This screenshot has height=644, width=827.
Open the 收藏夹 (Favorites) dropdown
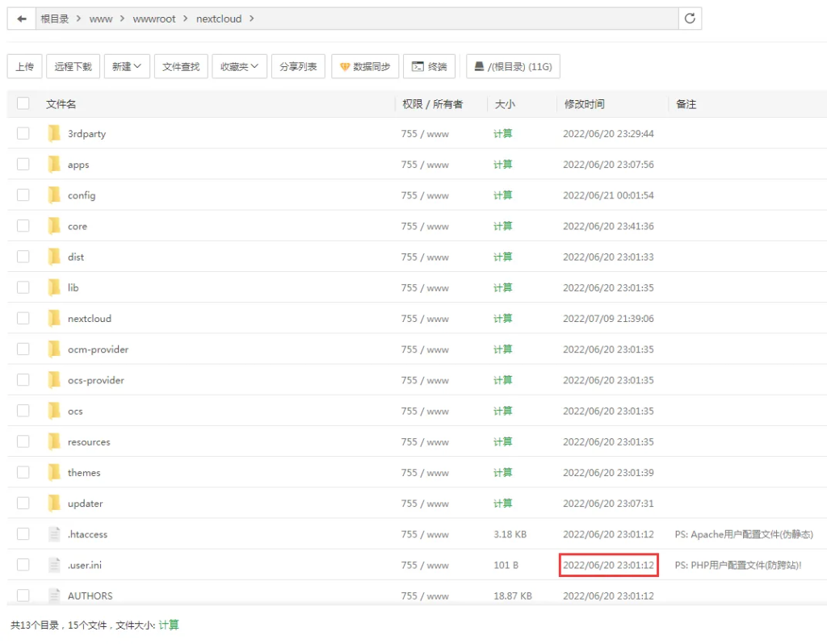tap(239, 67)
